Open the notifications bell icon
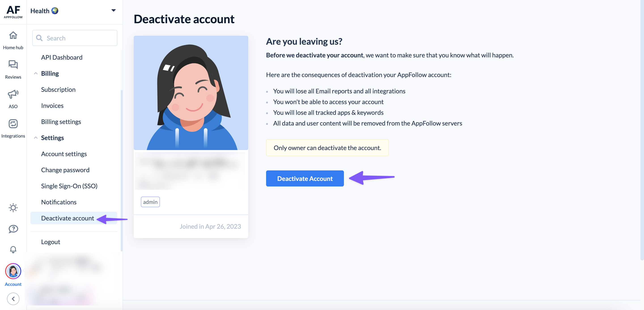The width and height of the screenshot is (644, 310). click(13, 249)
